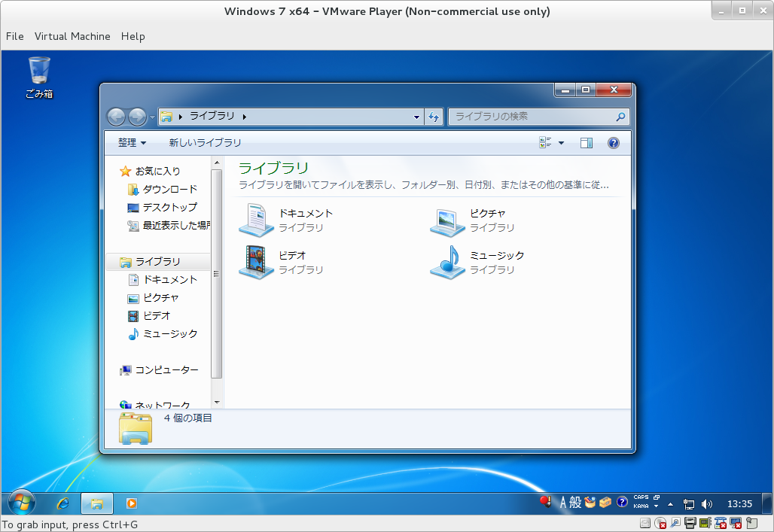Restore the language bar with restore icon
The image size is (774, 532).
(x=657, y=497)
